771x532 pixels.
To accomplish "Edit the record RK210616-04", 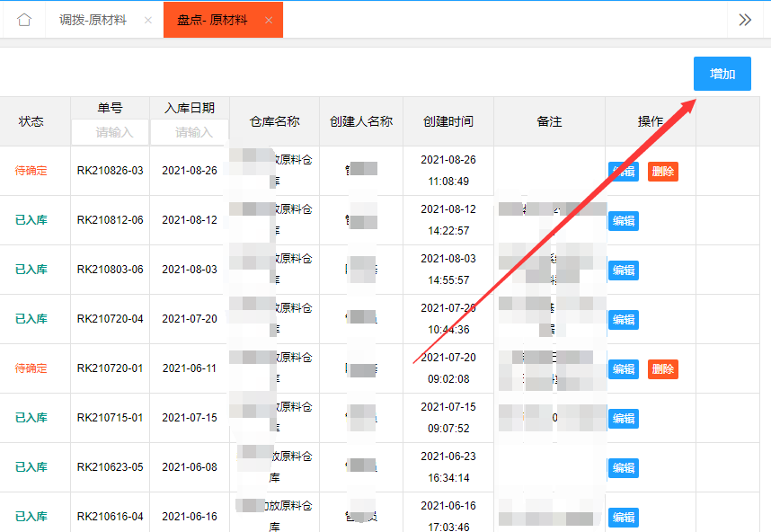I will [624, 517].
